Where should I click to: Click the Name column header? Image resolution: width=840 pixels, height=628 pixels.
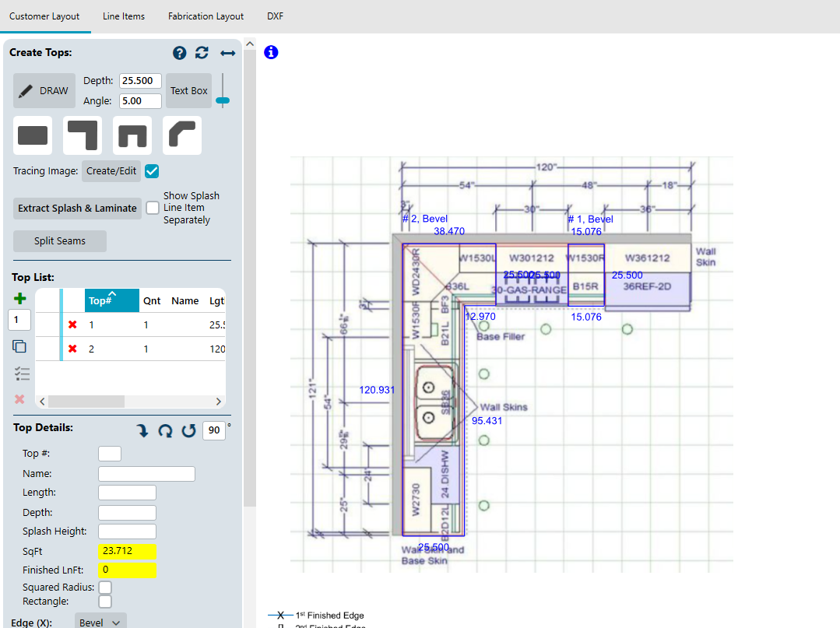185,301
